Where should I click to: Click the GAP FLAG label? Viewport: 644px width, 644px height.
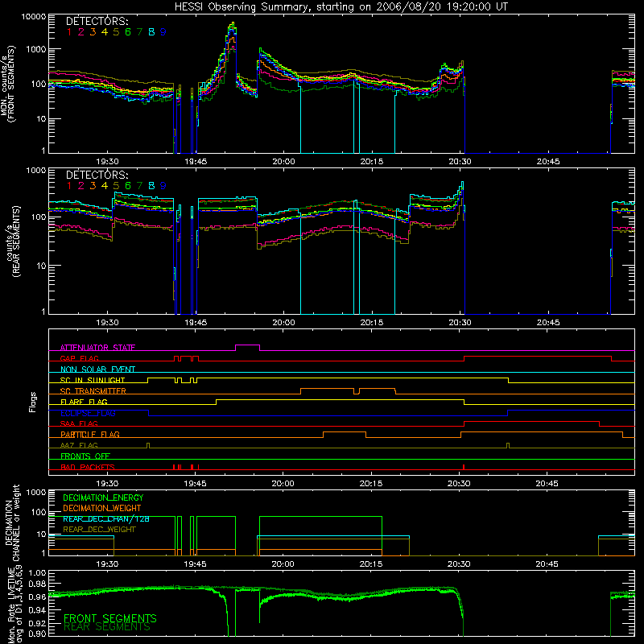79,358
